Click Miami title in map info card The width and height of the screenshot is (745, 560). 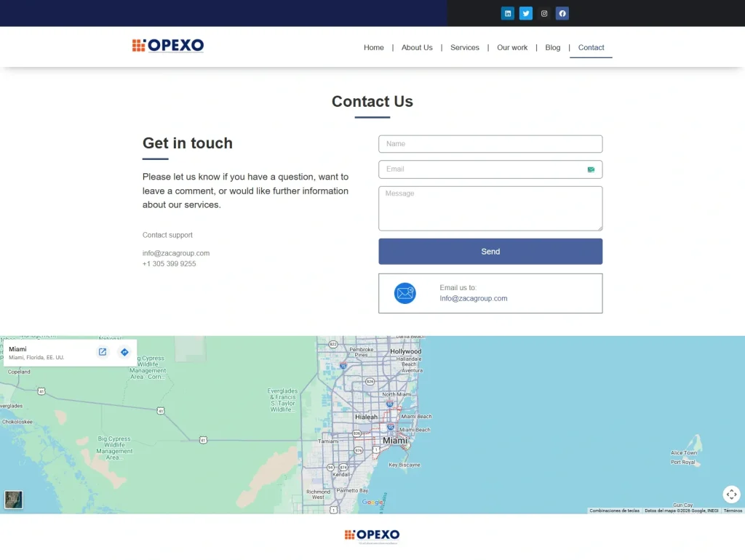17,349
